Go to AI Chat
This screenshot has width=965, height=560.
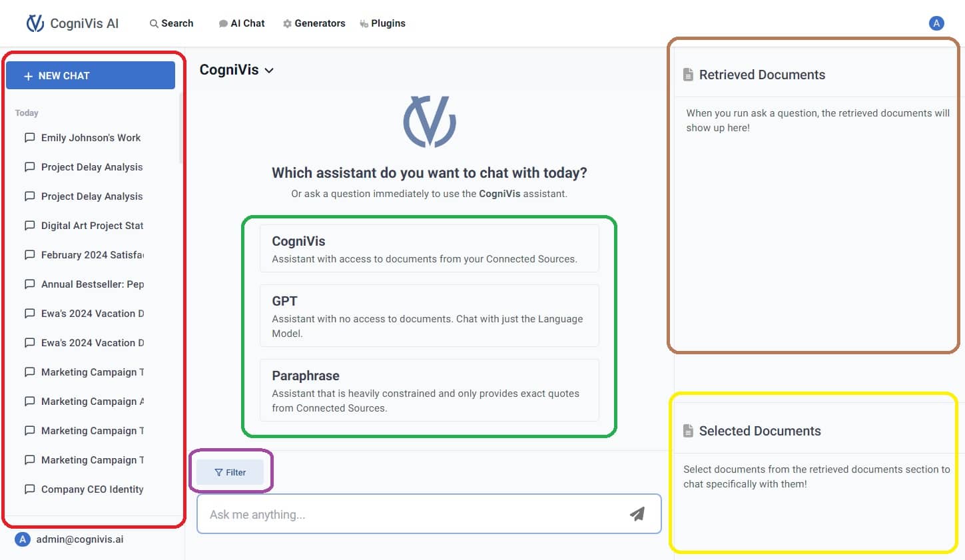(242, 23)
